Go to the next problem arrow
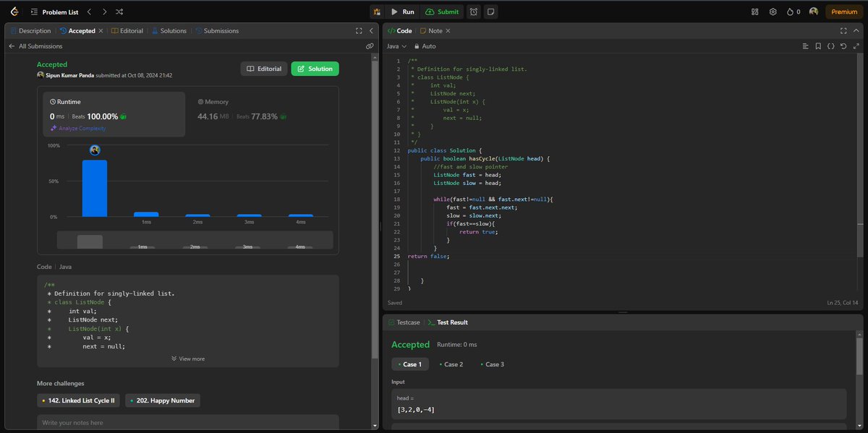Viewport: 868px width, 433px height. (104, 12)
